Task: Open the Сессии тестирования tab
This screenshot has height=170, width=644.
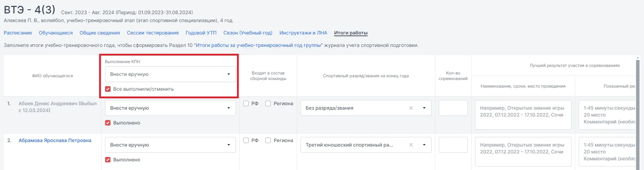Action: point(153,33)
